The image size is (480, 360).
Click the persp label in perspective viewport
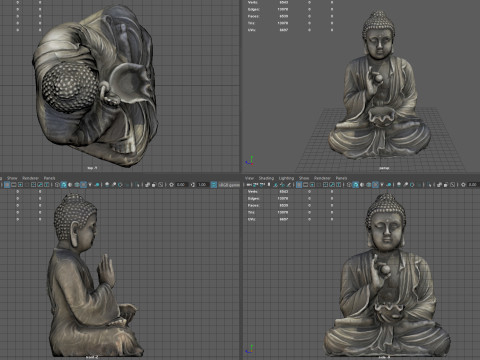(x=384, y=168)
